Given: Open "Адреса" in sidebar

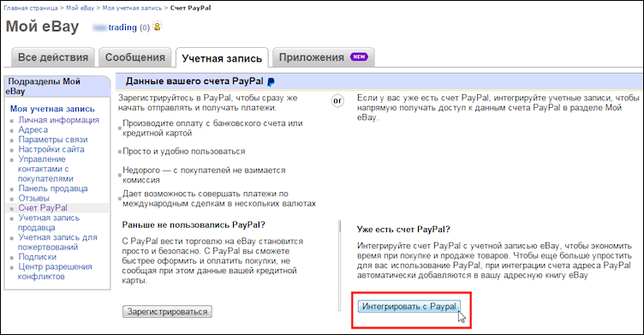Looking at the screenshot, I should coord(33,130).
